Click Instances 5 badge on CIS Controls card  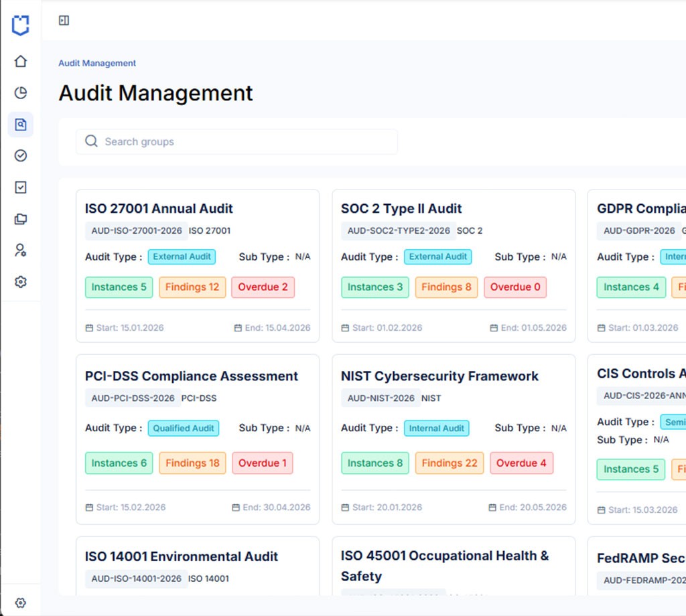[631, 469]
